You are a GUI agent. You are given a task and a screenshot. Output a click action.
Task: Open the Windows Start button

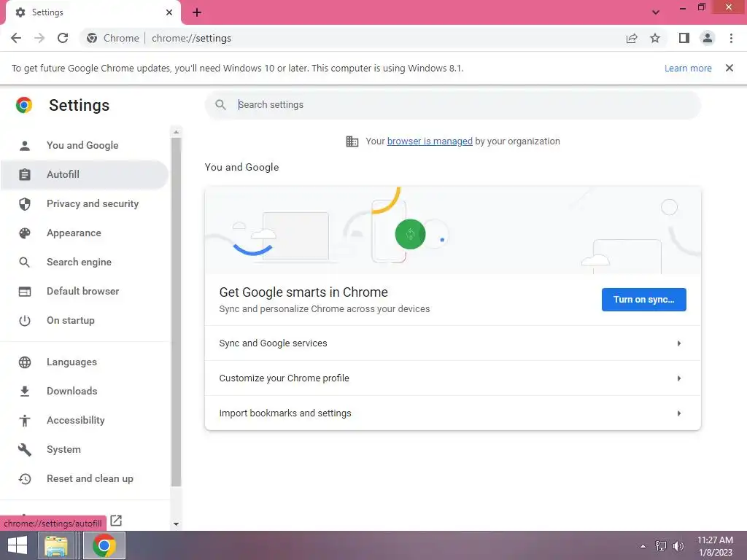[18, 545]
